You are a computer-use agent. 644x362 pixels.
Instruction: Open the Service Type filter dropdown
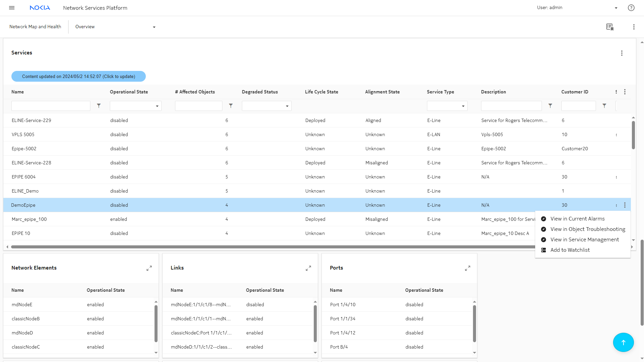click(447, 106)
